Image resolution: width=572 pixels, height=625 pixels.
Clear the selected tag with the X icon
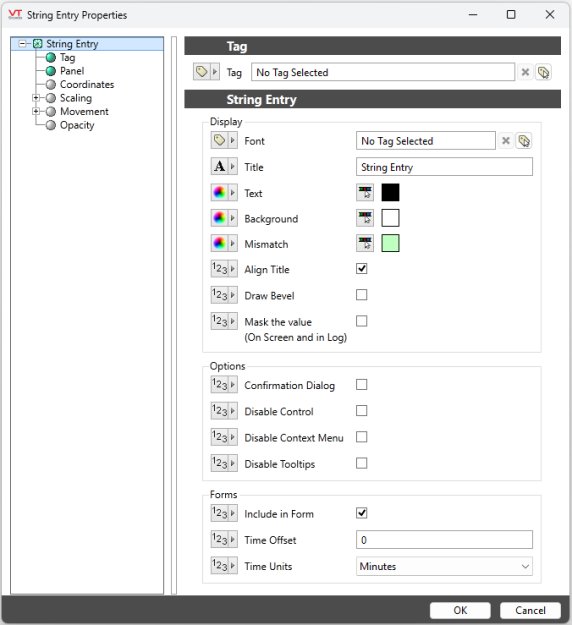(525, 73)
